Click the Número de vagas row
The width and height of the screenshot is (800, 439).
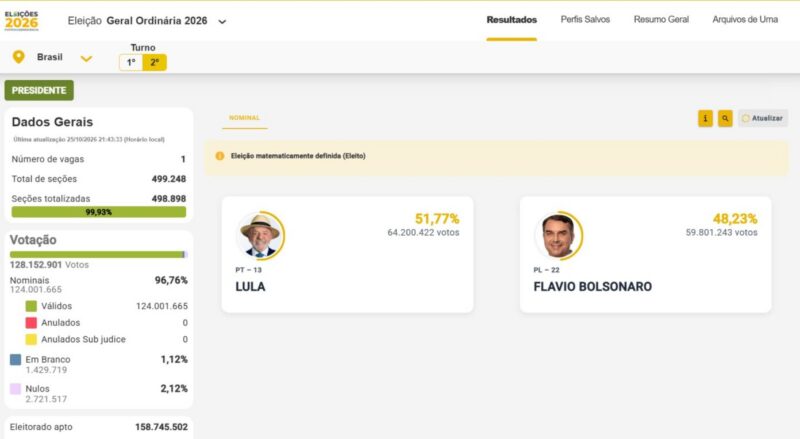(98, 159)
